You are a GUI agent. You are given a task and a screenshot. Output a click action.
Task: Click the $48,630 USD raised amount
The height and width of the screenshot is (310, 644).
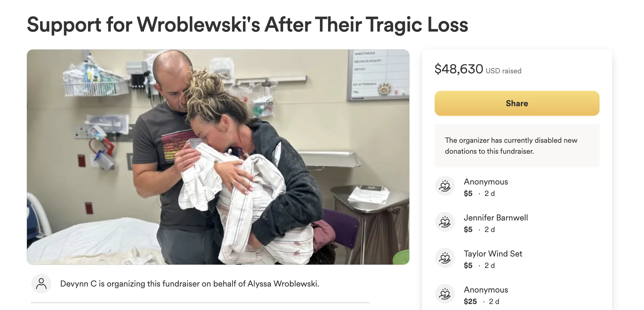(x=478, y=69)
